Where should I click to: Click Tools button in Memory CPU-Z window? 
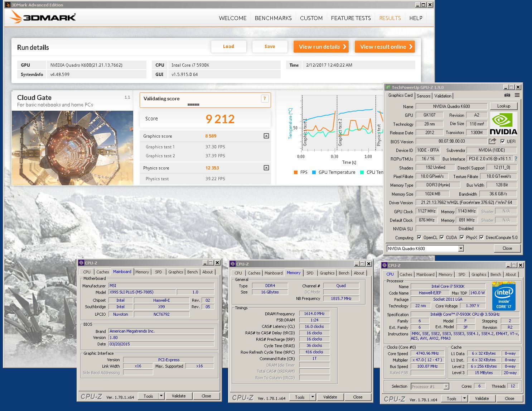point(300,397)
